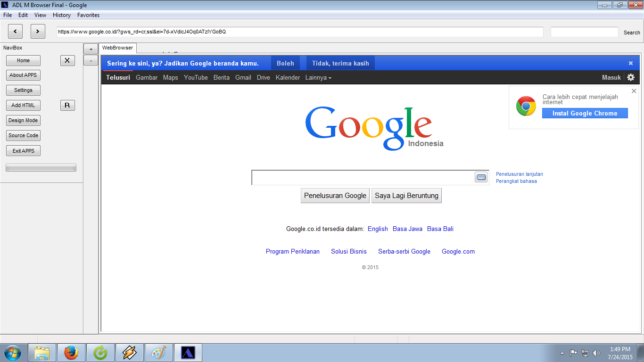Open Google settings gear icon
The width and height of the screenshot is (644, 362).
(x=631, y=77)
